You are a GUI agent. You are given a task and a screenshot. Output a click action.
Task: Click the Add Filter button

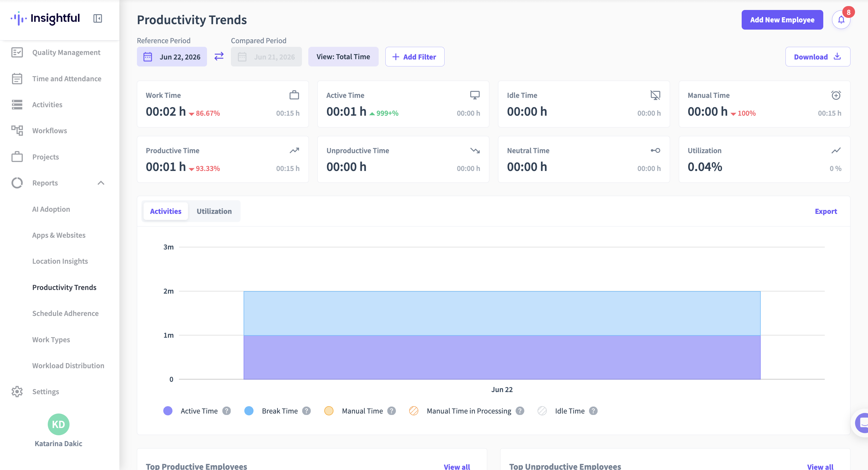[x=414, y=56]
